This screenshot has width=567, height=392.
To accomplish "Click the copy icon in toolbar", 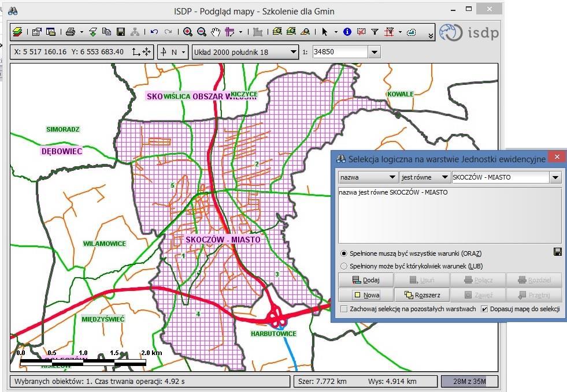I will coord(107,32).
